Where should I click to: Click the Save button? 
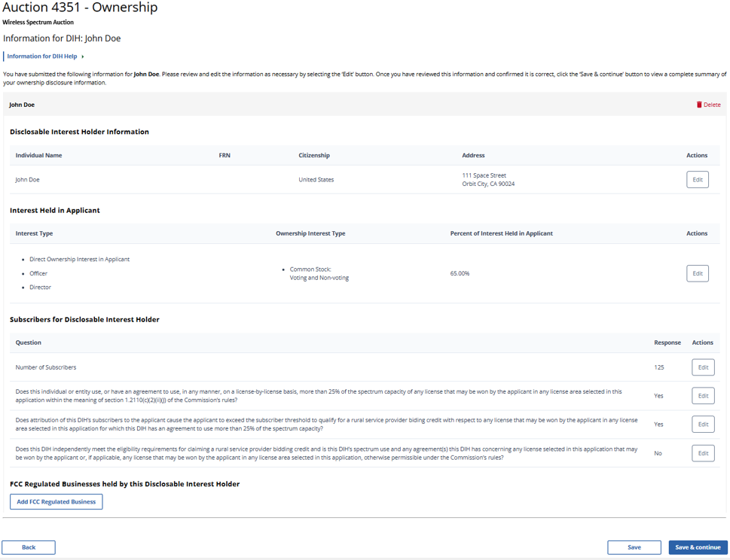coord(634,547)
